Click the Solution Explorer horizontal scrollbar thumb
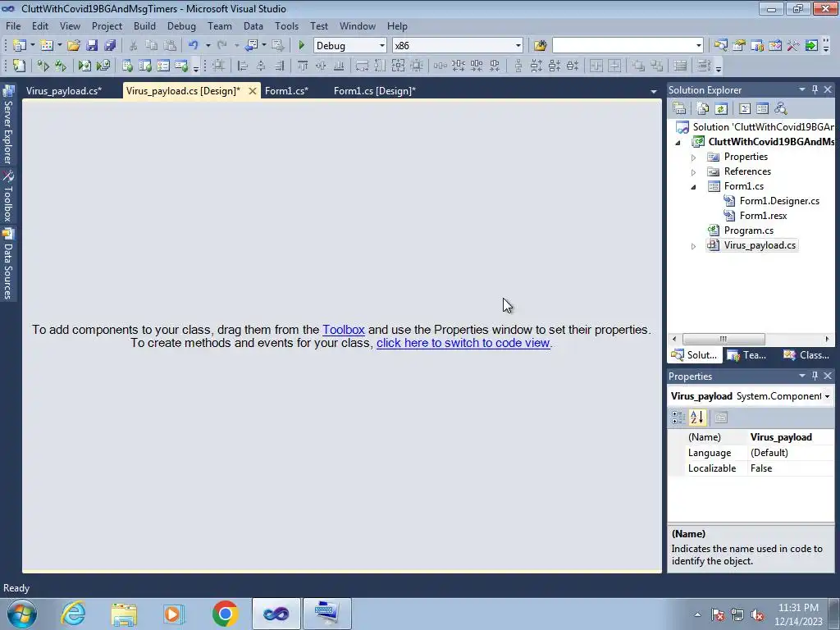 [724, 339]
